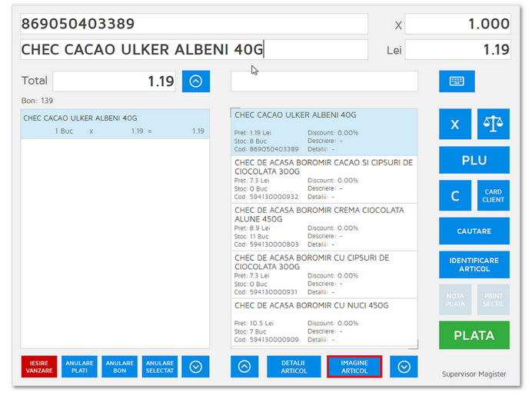
Task: Click the Supervisor Magister label
Action: click(x=474, y=374)
